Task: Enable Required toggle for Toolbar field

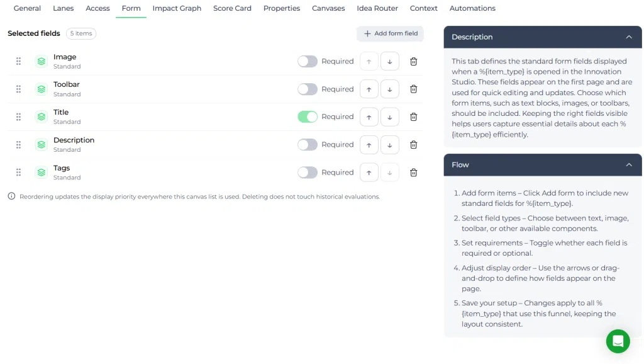Action: point(308,89)
